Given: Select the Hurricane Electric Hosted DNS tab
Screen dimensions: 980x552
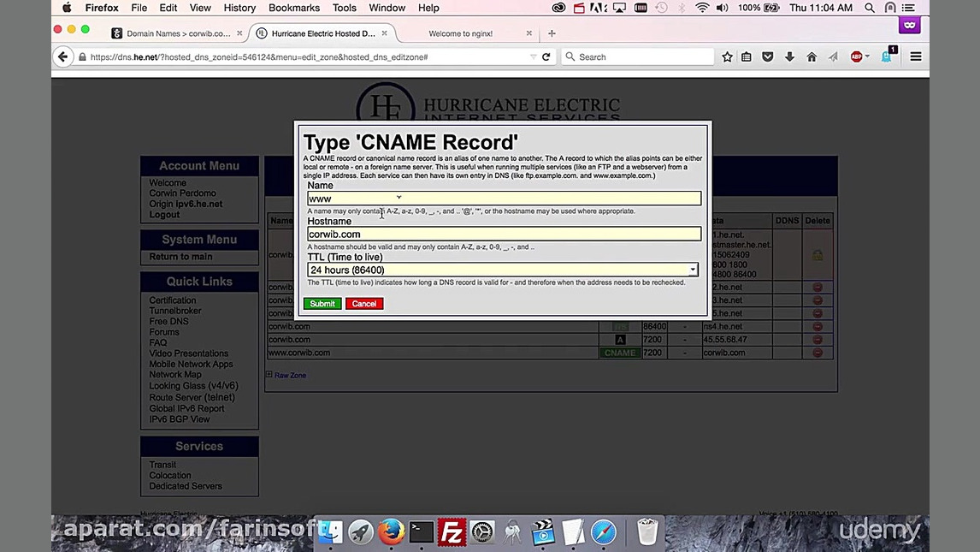Looking at the screenshot, I should point(322,33).
